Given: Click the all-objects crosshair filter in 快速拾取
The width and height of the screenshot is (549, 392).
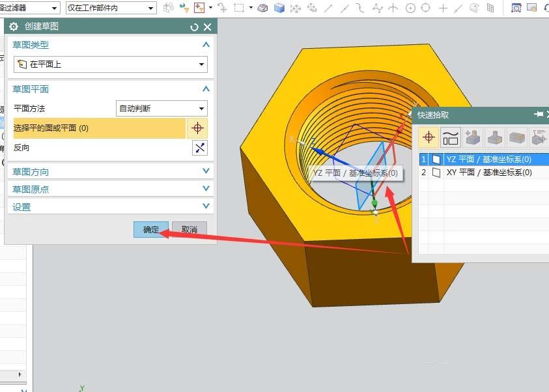Looking at the screenshot, I should pos(429,137).
